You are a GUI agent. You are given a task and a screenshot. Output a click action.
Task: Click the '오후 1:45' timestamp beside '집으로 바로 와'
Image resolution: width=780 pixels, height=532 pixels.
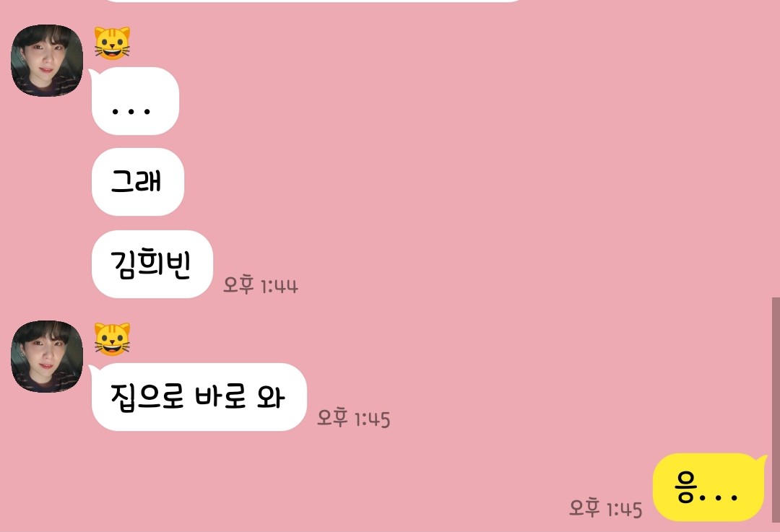pos(354,418)
